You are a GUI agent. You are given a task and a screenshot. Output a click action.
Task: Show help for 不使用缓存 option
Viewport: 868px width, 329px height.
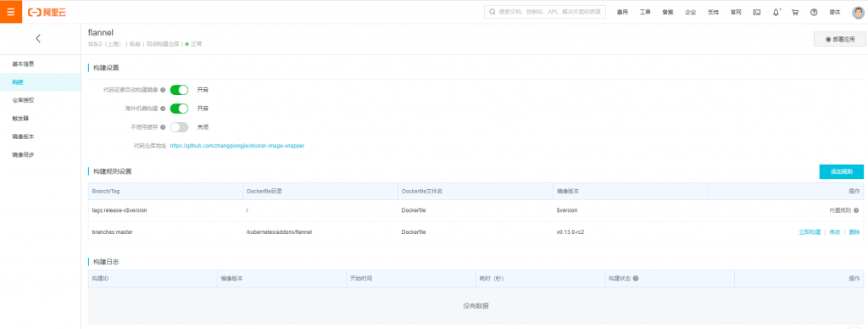163,127
